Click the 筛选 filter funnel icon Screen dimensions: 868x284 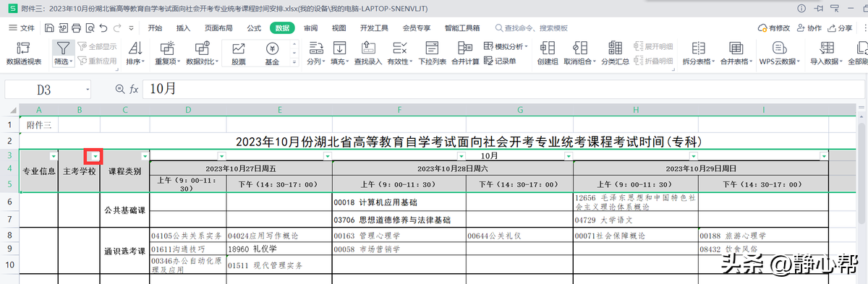[63, 48]
